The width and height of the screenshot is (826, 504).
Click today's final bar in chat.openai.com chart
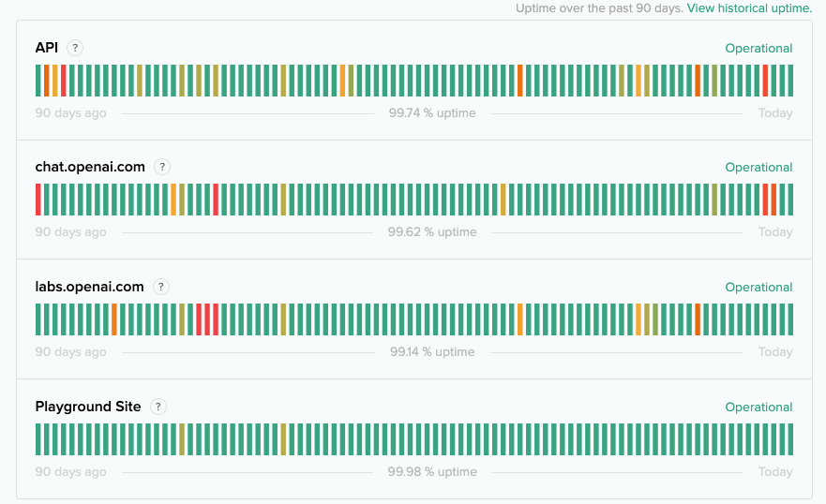click(790, 200)
